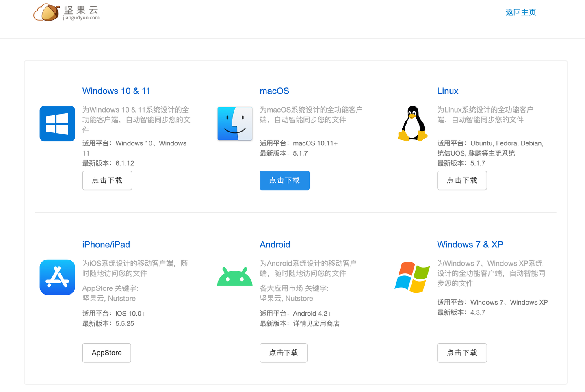Click the Windows 7 flag icon

click(412, 277)
